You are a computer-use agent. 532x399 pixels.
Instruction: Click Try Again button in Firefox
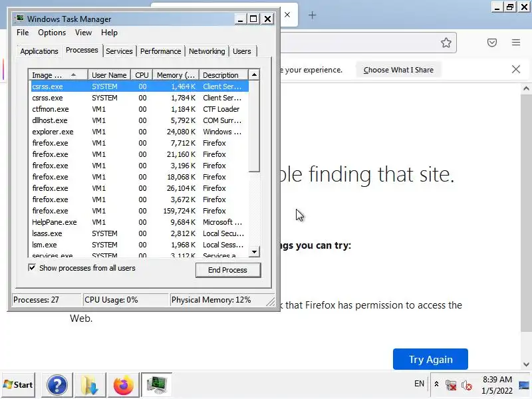click(430, 359)
